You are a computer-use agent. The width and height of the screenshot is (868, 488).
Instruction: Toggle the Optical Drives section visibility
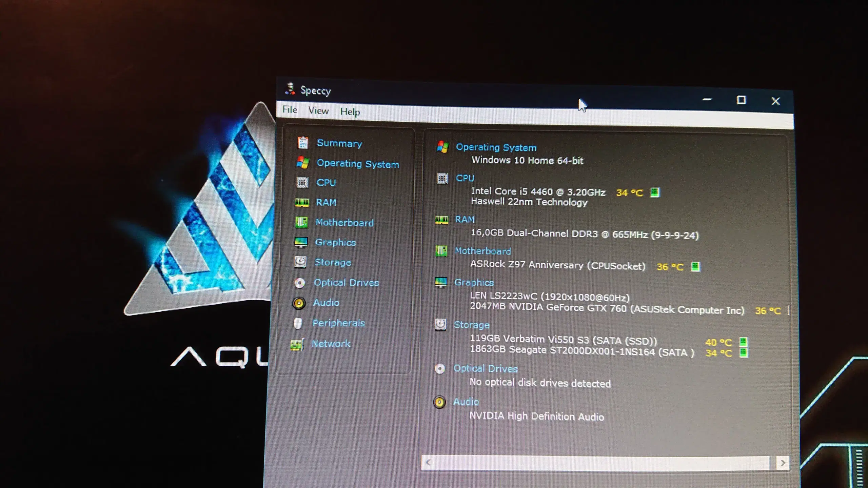click(x=485, y=369)
